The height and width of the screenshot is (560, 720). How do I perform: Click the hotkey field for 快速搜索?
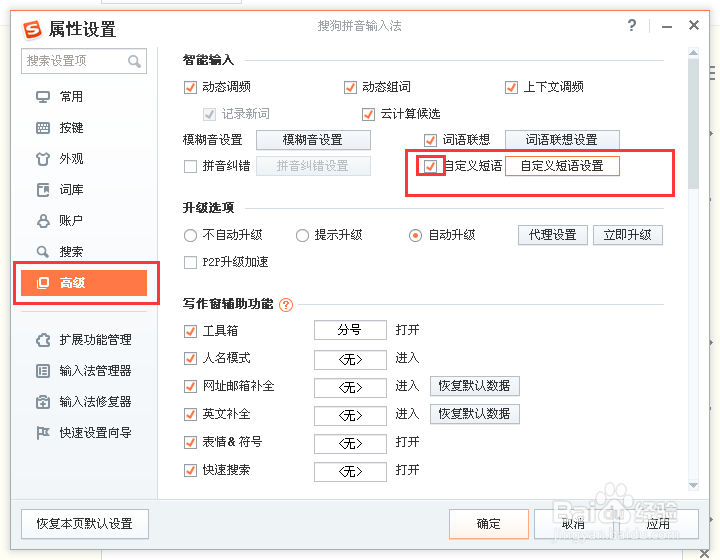(x=350, y=471)
